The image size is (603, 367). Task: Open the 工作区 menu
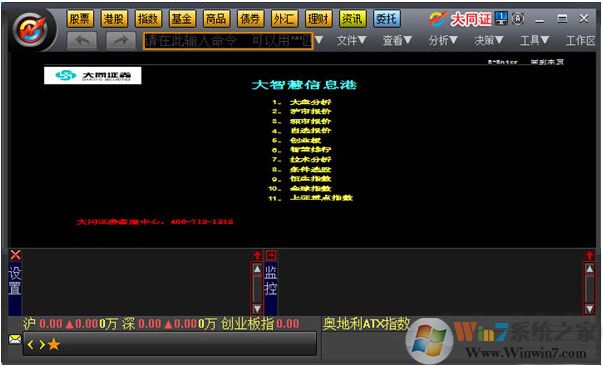(580, 40)
